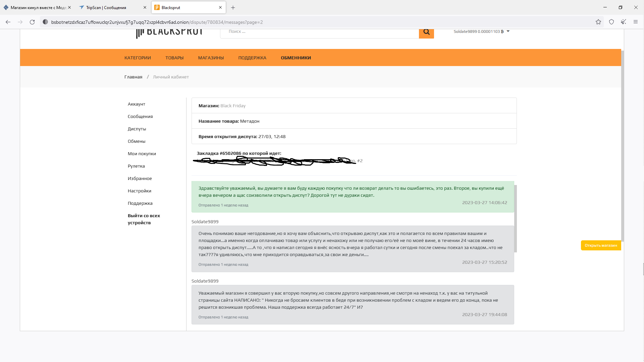The height and width of the screenshot is (362, 644).
Task: Close the Магазин кинул tab
Action: (x=69, y=7)
